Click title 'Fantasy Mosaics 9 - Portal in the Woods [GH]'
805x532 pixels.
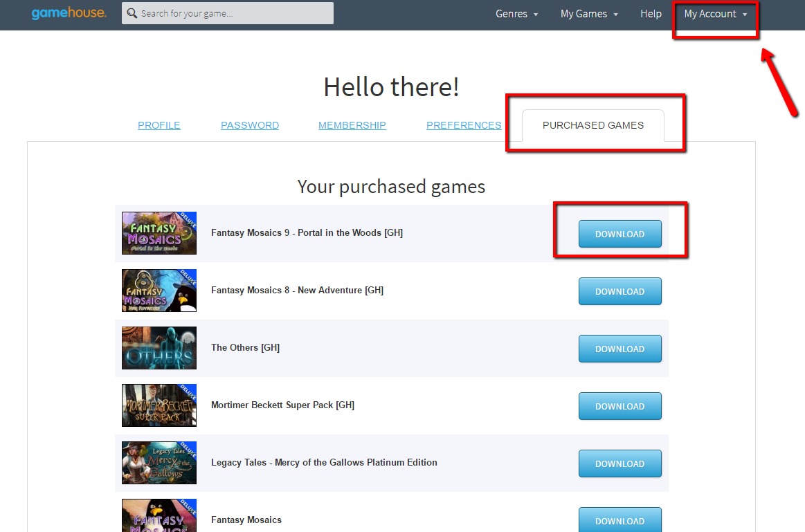(x=307, y=233)
